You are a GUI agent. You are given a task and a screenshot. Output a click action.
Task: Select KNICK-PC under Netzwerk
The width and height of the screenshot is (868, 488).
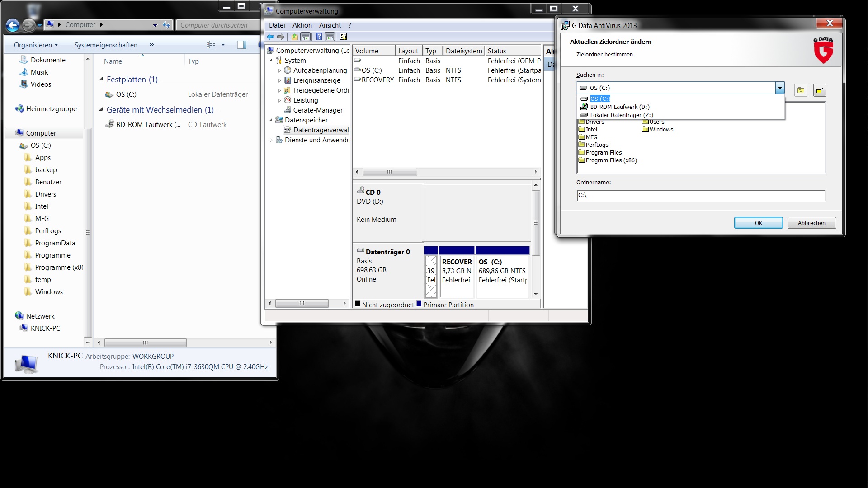(x=45, y=328)
